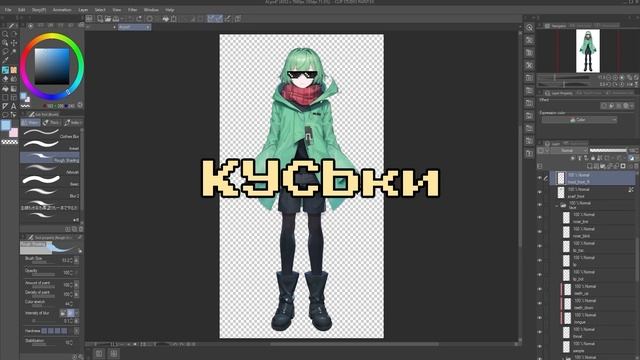
Task: Hide the throat layer
Action: [x=540, y=332]
